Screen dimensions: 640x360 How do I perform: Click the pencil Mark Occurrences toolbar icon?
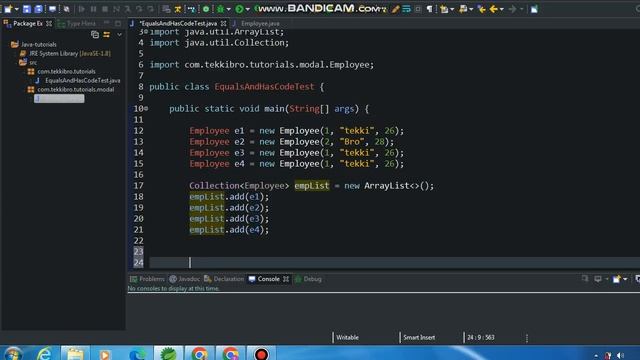395,9
